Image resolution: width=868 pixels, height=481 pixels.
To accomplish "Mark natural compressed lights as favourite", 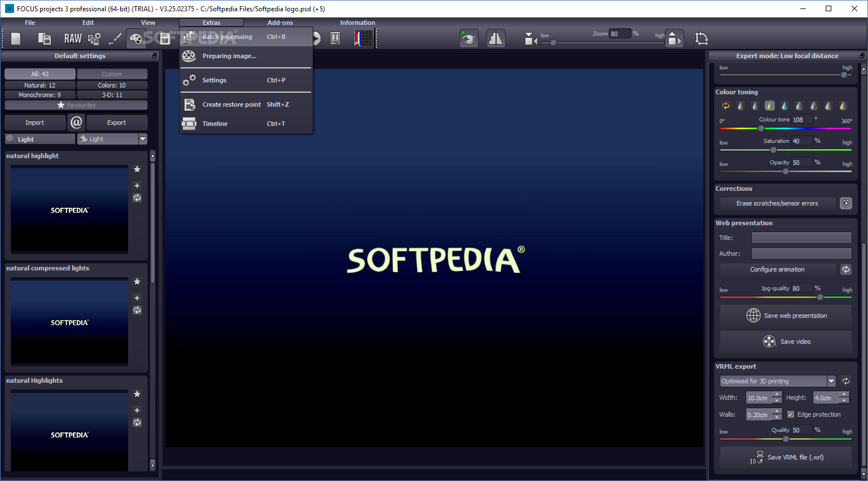I will point(137,281).
